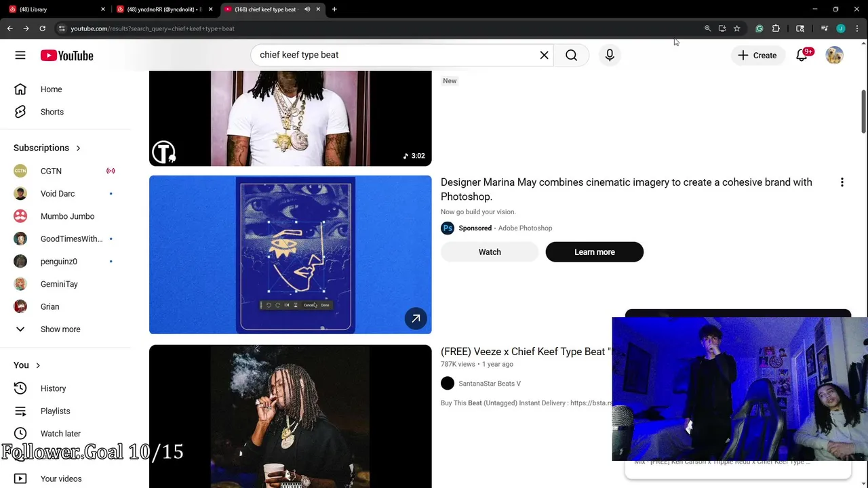
Task: Open the SantanaStar Beats V channel
Action: pos(490,384)
